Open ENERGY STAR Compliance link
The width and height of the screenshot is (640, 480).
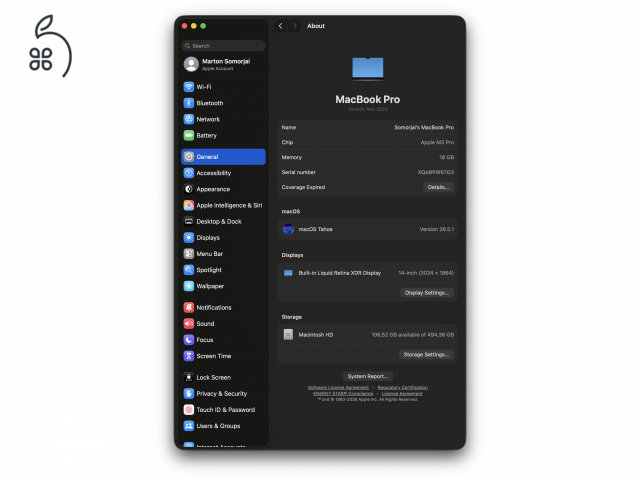click(343, 393)
